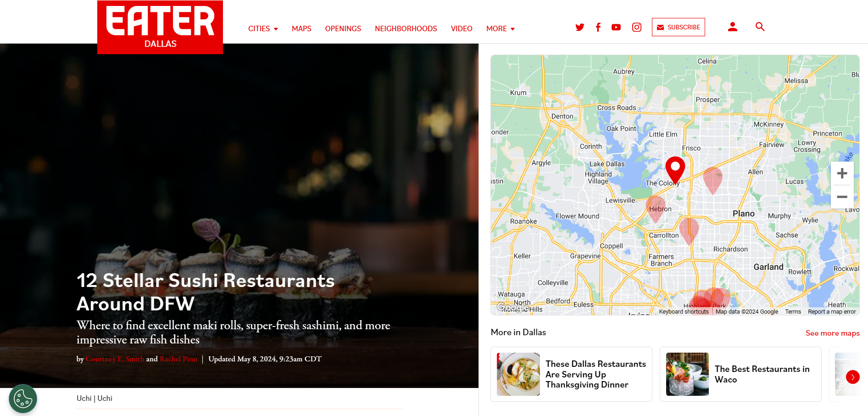This screenshot has width=868, height=416.
Task: Visit Eater's YouTube channel icon
Action: pyautogui.click(x=616, y=27)
